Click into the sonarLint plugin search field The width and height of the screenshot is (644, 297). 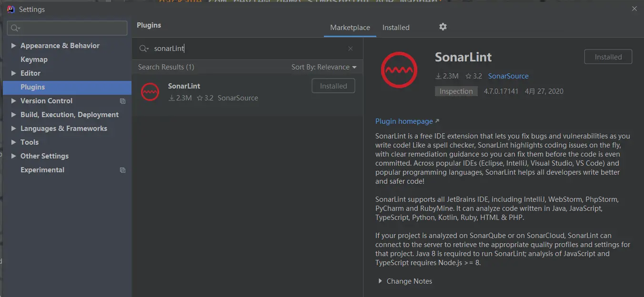pos(248,49)
